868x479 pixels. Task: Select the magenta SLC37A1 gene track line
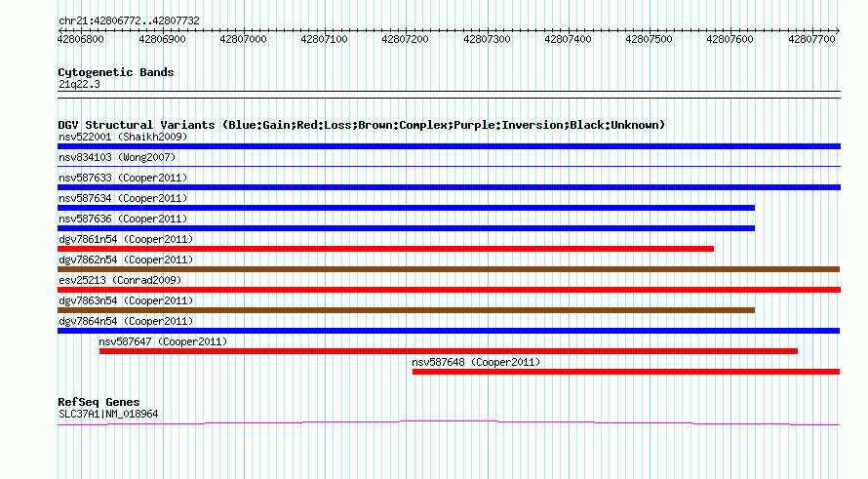449,423
